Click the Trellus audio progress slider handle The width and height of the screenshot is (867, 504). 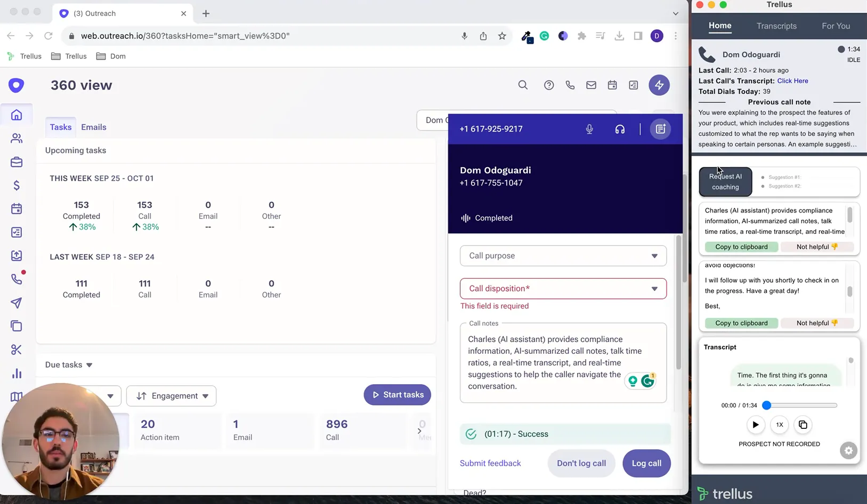(x=766, y=405)
